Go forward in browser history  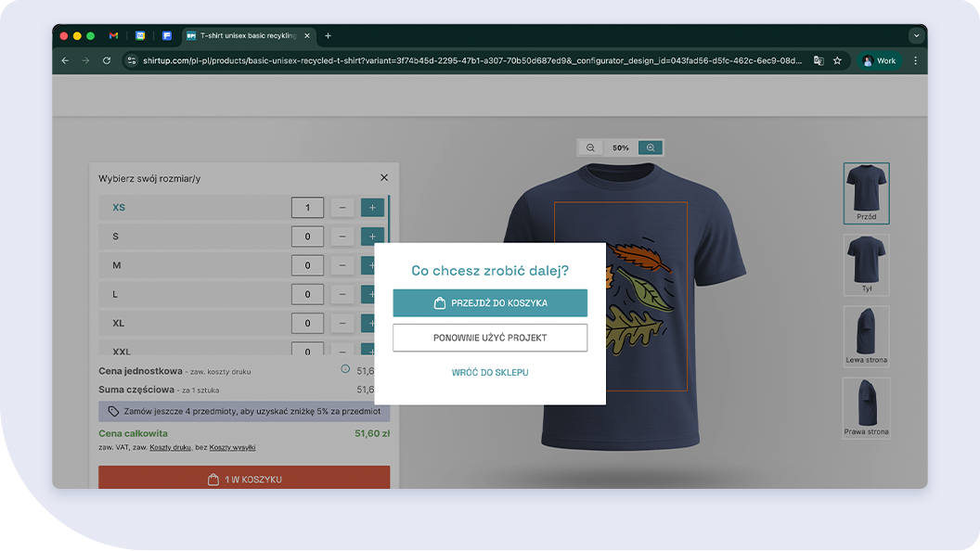(x=85, y=60)
